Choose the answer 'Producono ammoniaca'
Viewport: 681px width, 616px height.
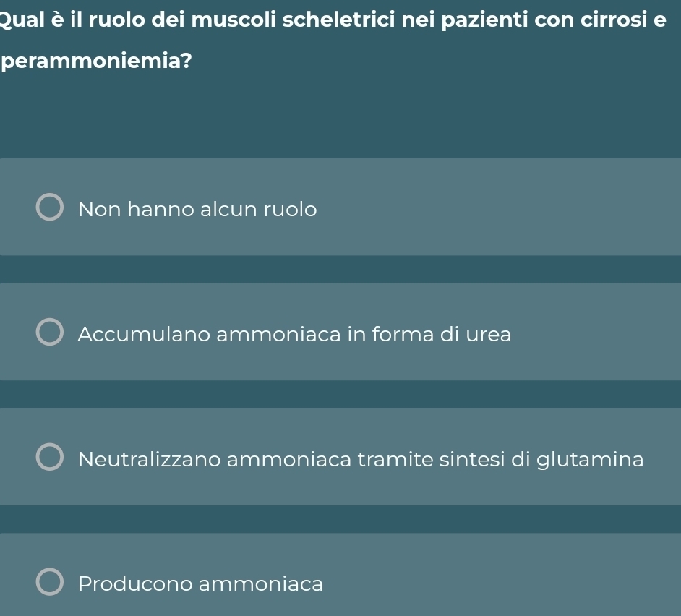(201, 583)
